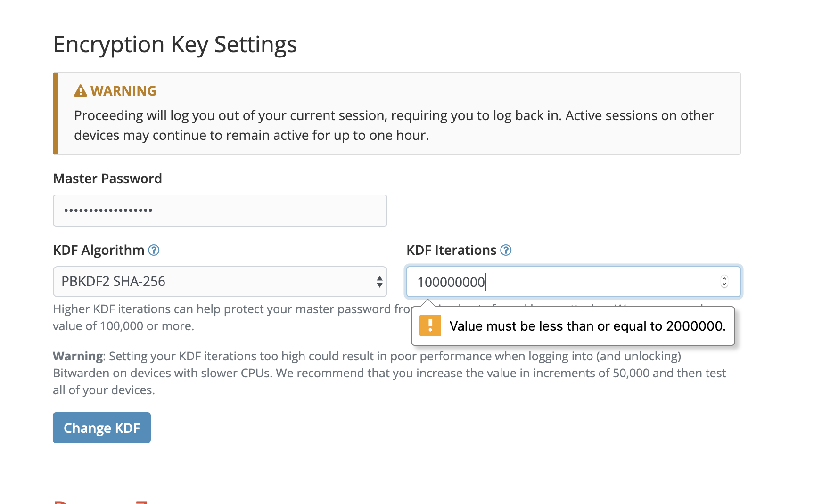Click the Master Password label

107,179
